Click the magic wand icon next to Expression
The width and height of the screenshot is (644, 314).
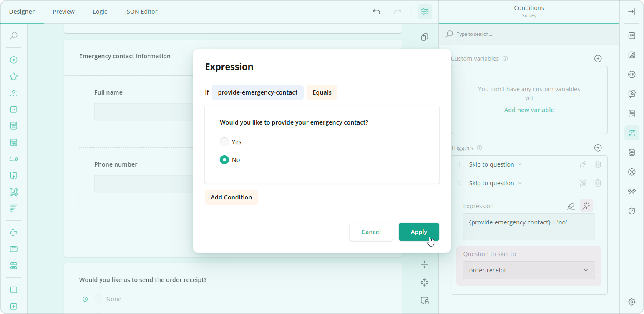point(586,206)
